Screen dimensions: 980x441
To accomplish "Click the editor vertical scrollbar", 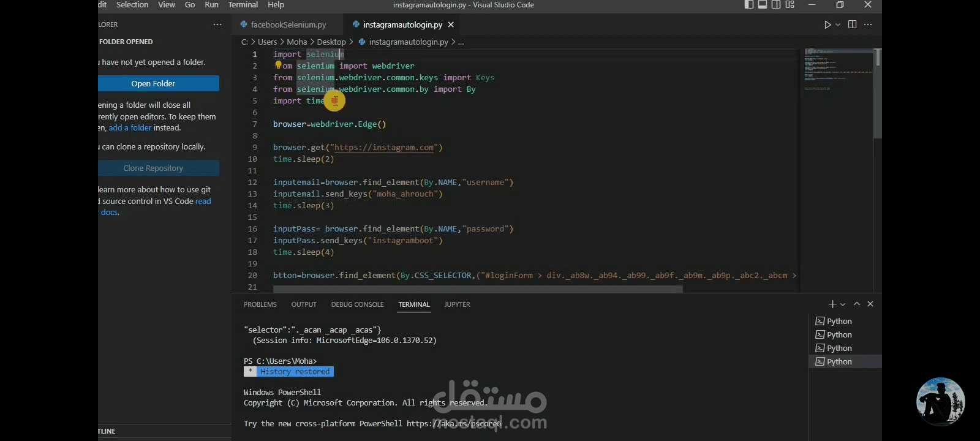I will 878,92.
